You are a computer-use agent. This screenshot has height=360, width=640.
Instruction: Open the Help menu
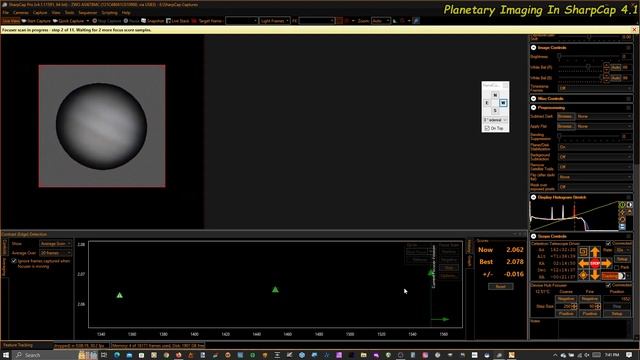coord(126,13)
